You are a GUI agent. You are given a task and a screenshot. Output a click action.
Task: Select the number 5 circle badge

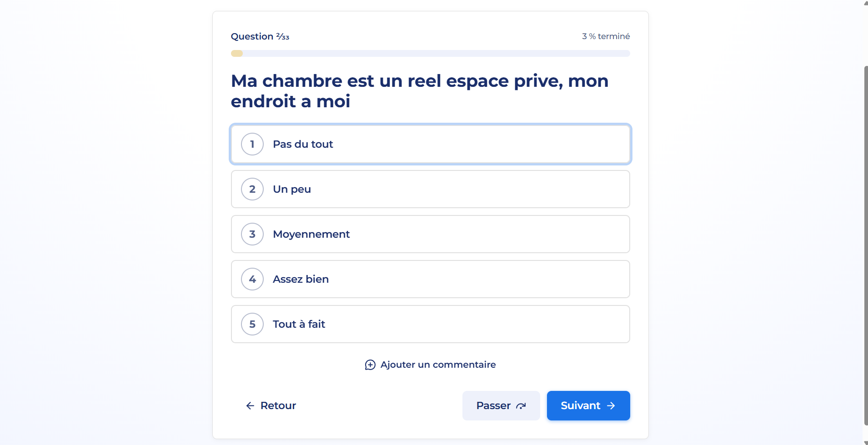pos(252,324)
